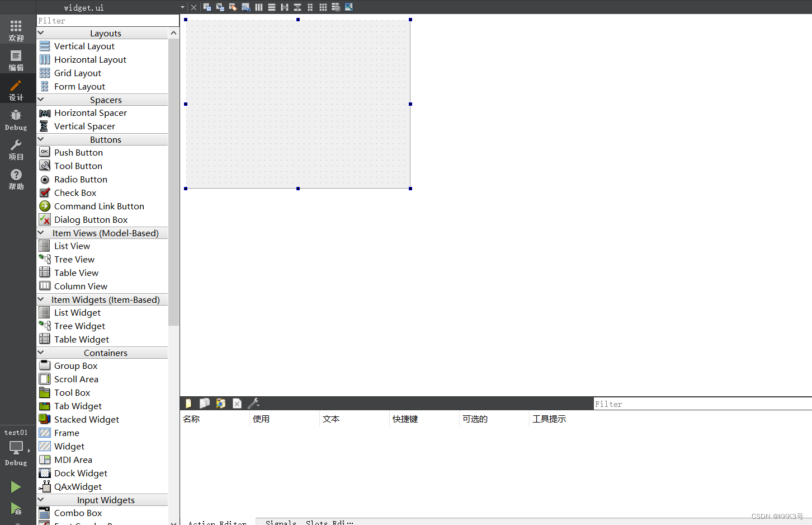Click the Start Debugging run icon
The height and width of the screenshot is (525, 812).
coord(16,509)
